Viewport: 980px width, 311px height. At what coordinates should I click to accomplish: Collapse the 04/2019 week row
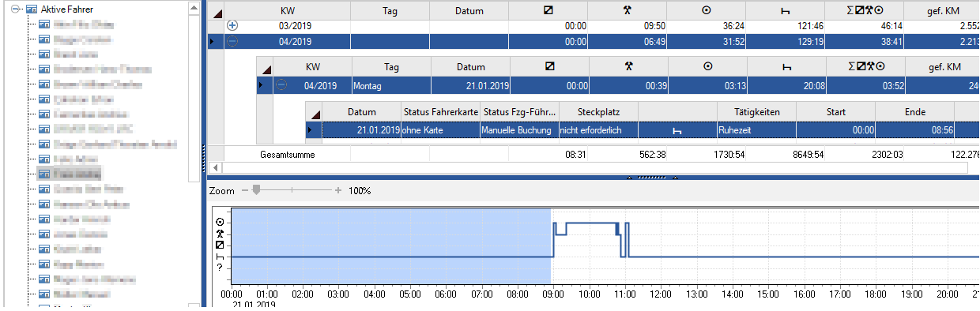232,41
